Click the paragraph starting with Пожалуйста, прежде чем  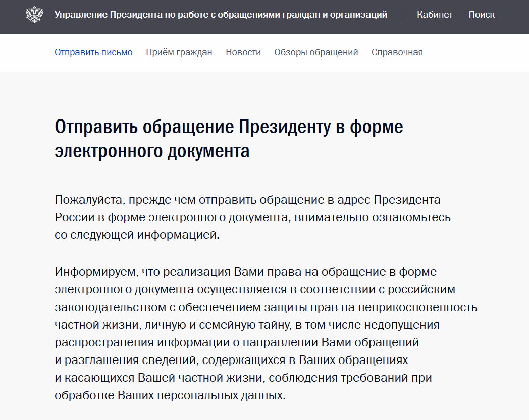[252, 217]
